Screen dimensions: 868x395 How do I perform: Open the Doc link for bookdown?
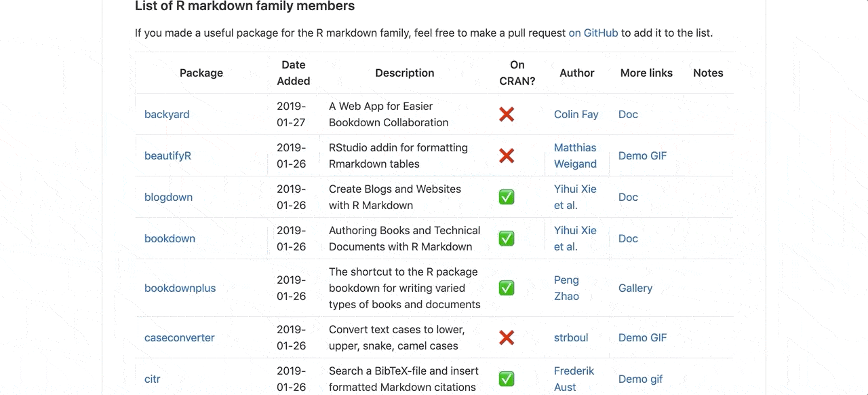pos(628,239)
